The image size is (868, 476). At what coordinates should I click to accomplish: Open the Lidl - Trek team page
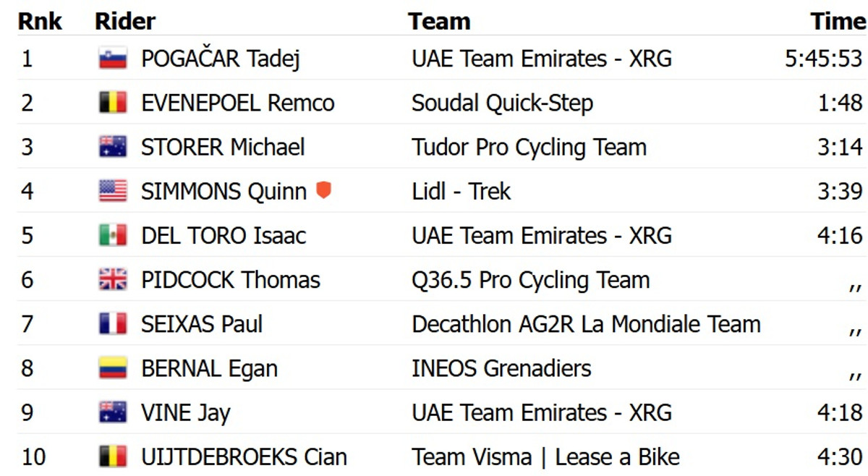coord(461,192)
